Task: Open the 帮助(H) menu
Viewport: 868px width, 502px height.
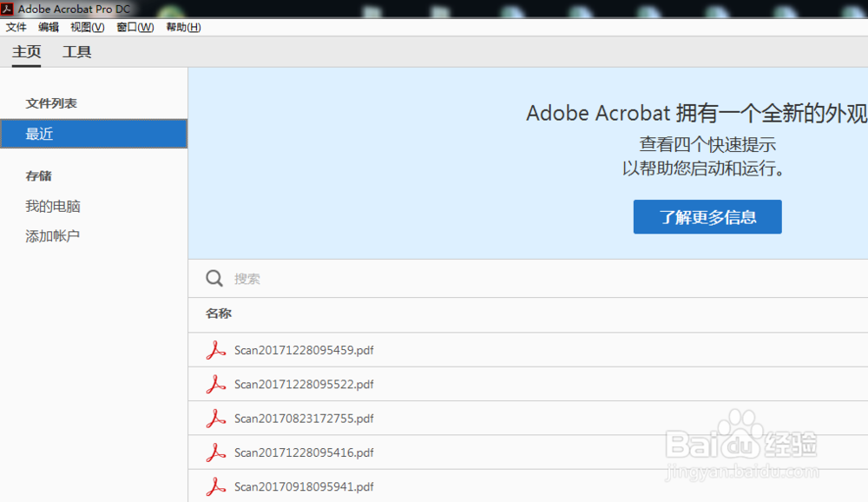Action: pyautogui.click(x=183, y=27)
